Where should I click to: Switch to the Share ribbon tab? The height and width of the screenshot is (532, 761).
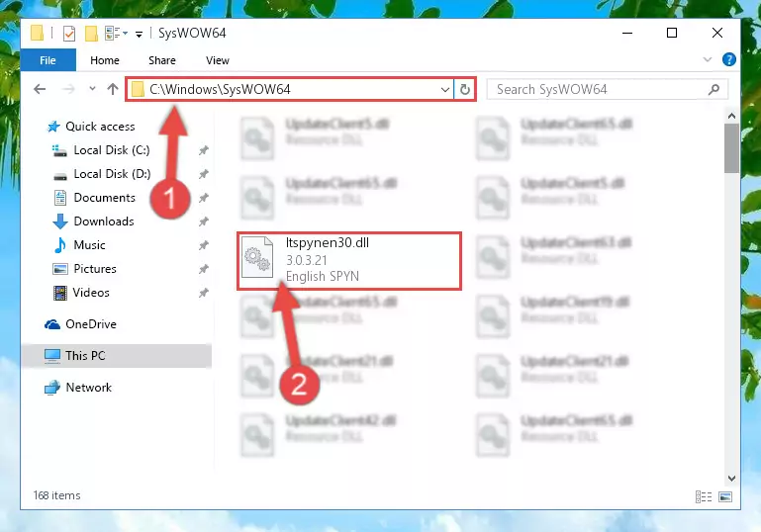point(162,60)
